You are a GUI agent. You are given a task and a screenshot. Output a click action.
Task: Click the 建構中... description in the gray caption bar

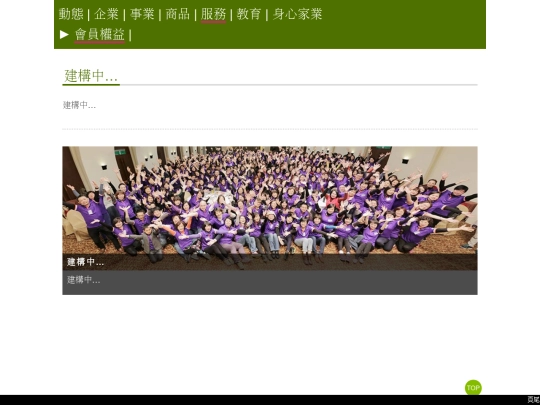[x=84, y=280]
